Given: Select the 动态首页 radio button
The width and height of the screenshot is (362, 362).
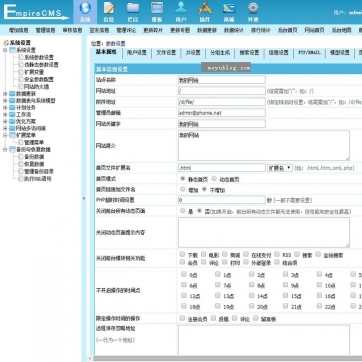Looking at the screenshot, I should click(x=214, y=179).
